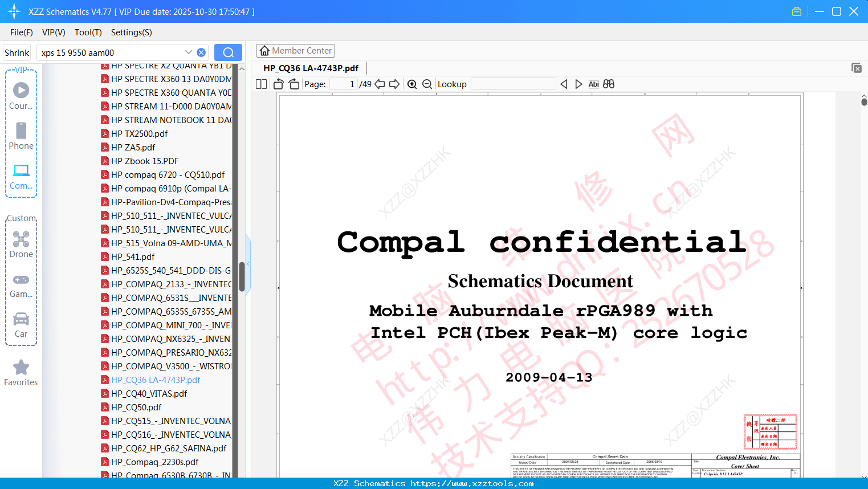Click the www.xzztools.com link in status bar
The image size is (868, 489).
pyautogui.click(x=472, y=483)
